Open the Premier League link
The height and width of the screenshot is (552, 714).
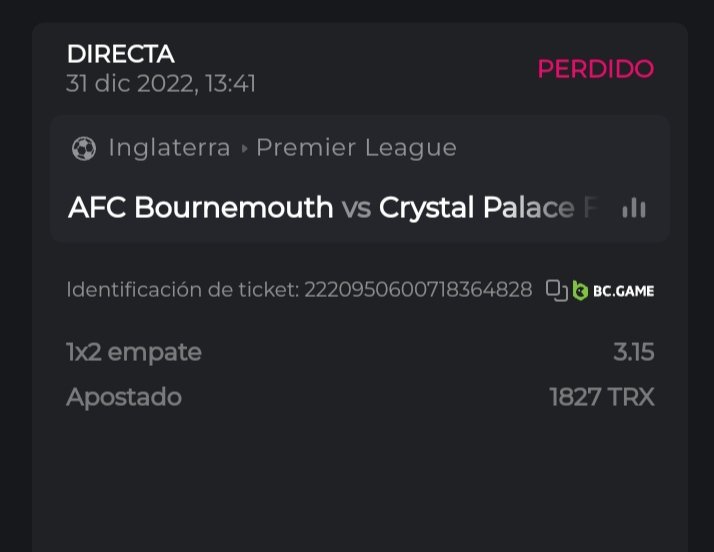356,148
